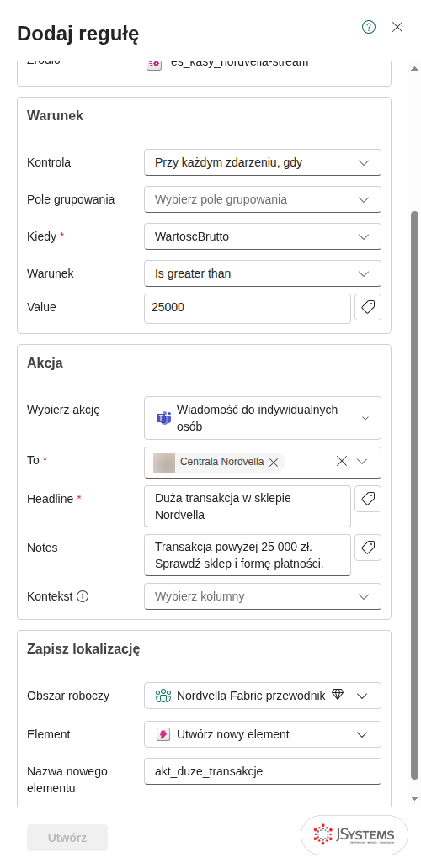
Task: Click the Nazwa nowego elementu label
Action: pyautogui.click(x=67, y=780)
